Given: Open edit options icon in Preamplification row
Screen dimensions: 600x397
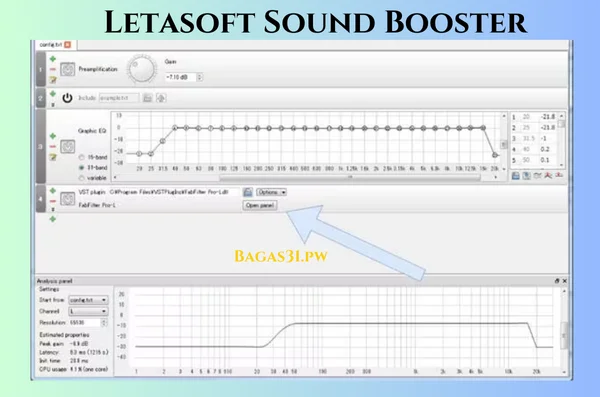Looking at the screenshot, I should point(53,80).
